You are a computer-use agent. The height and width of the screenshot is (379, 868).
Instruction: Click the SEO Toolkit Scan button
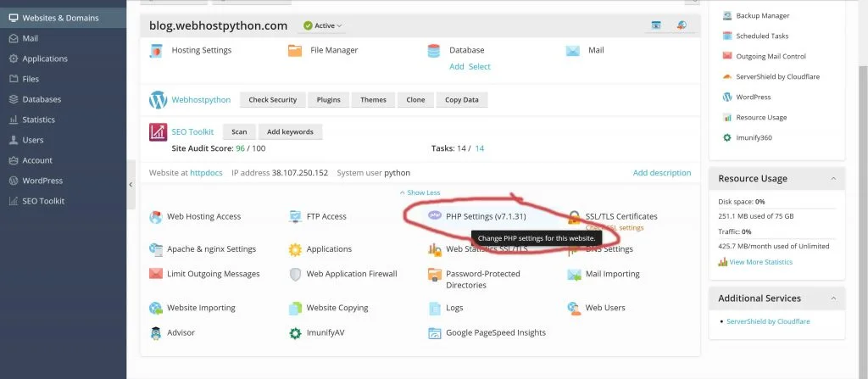pos(239,132)
